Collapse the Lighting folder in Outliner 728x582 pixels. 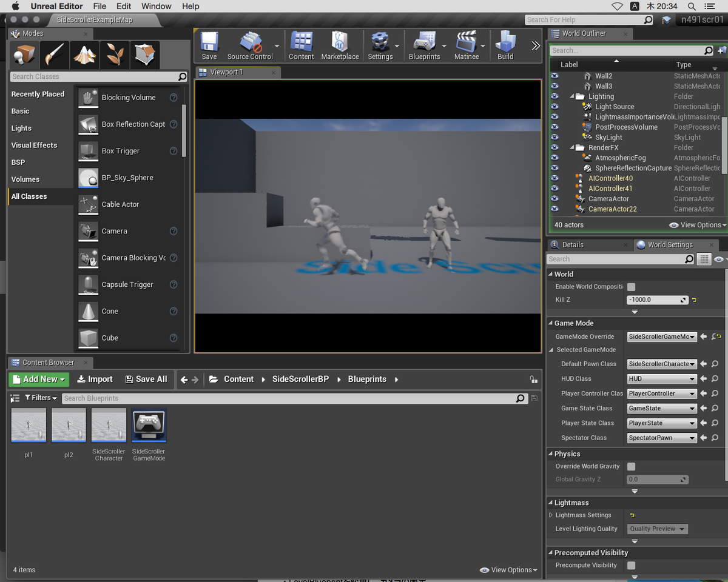(572, 97)
